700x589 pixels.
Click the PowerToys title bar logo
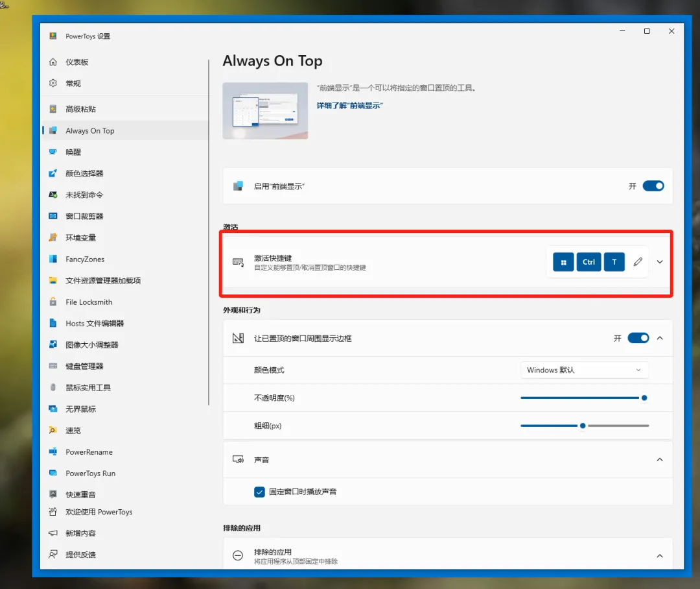52,36
